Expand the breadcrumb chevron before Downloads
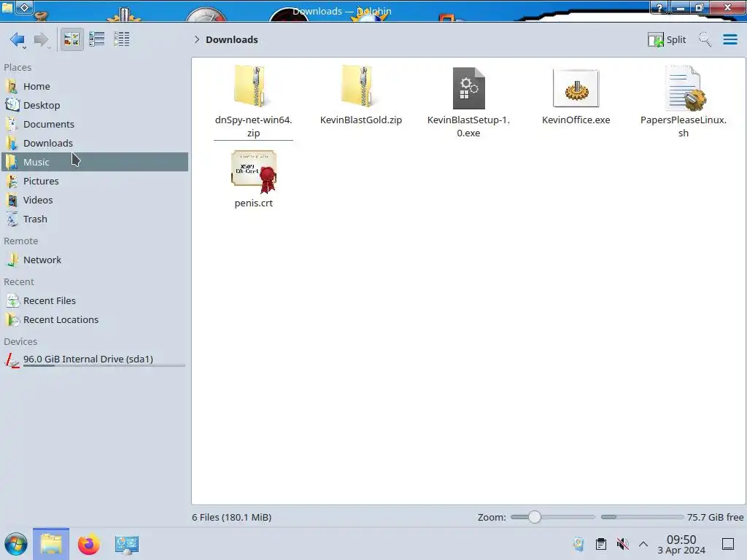This screenshot has height=560, width=747. pyautogui.click(x=197, y=39)
